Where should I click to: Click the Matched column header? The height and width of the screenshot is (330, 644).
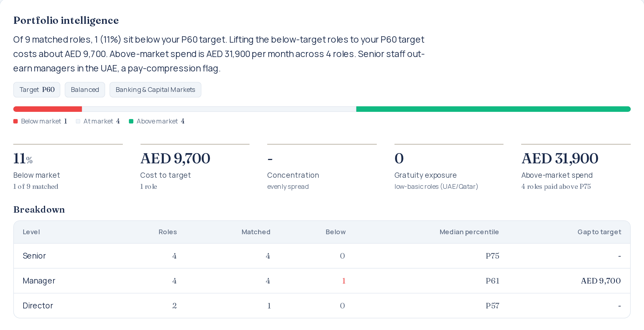256,232
